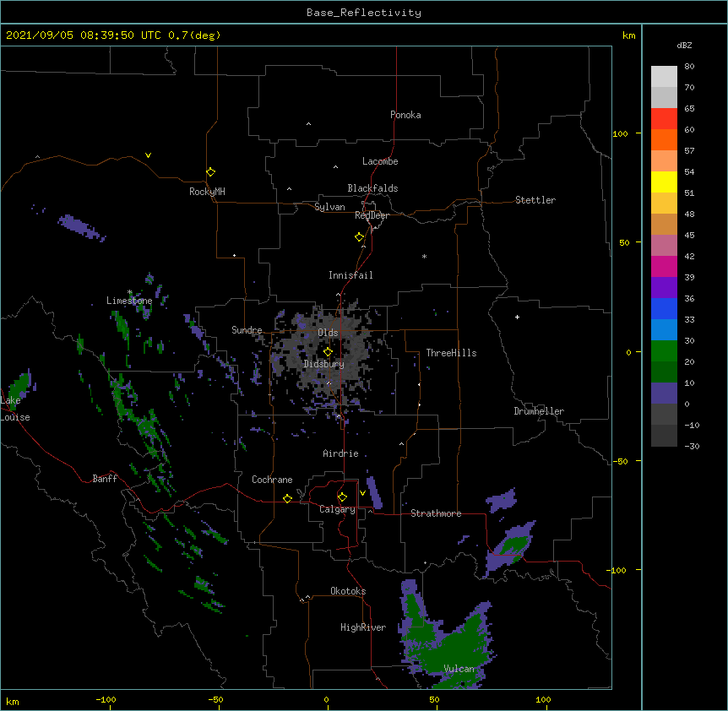Click the Lake Louise label
This screenshot has width=728, height=711.
15,409
